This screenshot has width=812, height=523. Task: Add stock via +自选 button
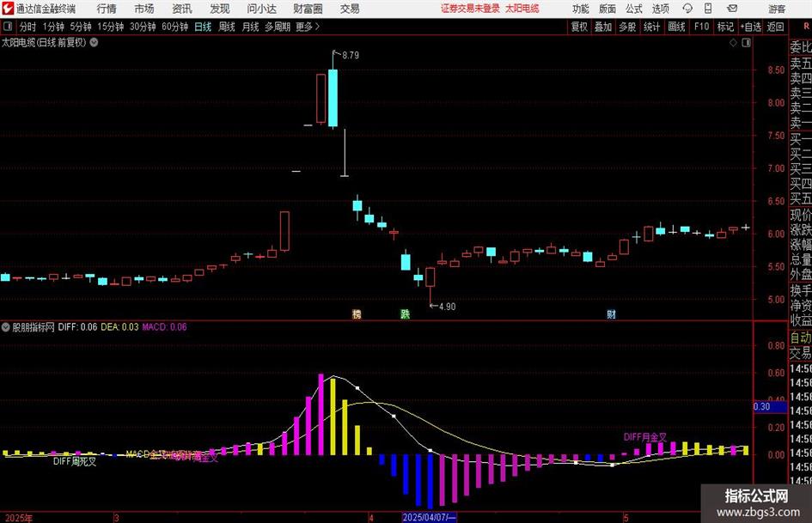pos(750,27)
